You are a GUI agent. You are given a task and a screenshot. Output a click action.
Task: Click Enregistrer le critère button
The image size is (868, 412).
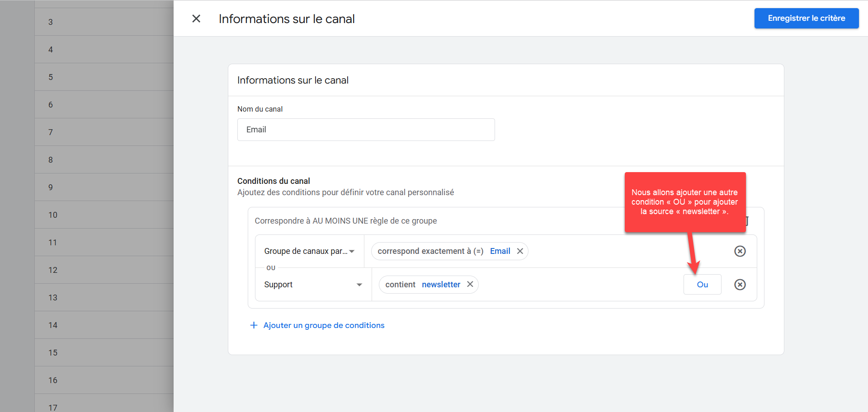[806, 19]
